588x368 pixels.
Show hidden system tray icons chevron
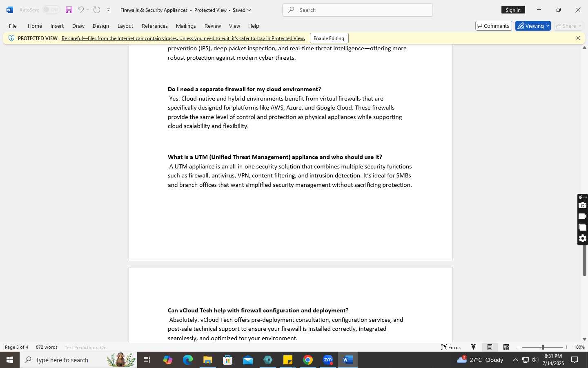click(x=515, y=360)
